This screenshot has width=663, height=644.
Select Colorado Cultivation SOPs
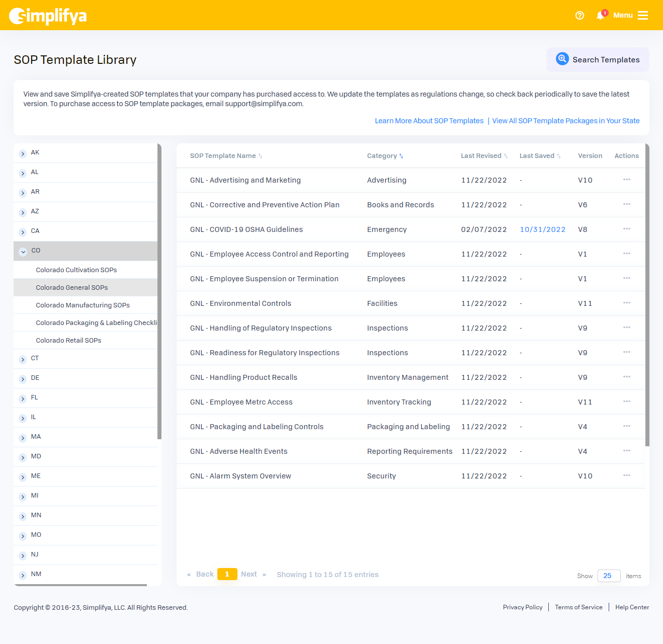pos(76,270)
